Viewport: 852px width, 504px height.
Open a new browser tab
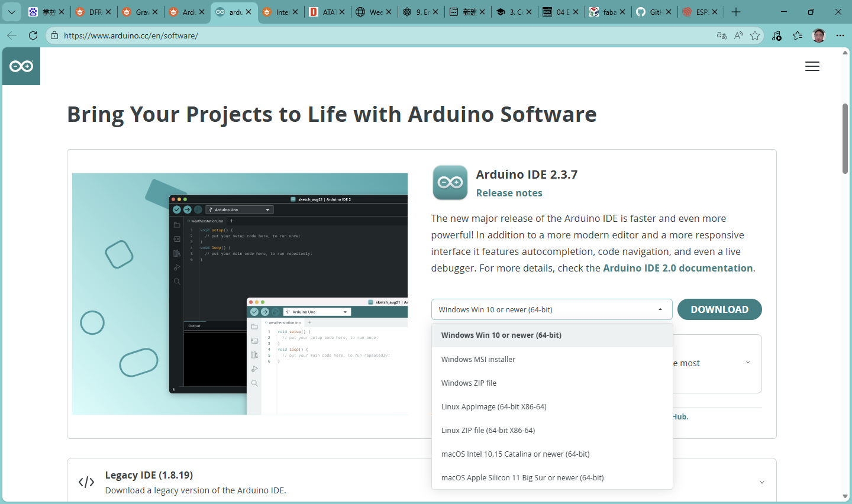coord(736,12)
